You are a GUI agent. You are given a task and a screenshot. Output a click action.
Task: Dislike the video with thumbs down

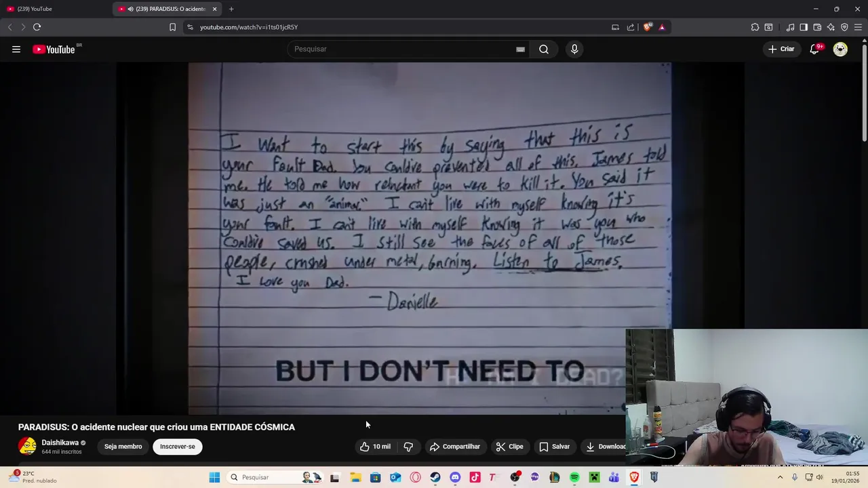coord(408,447)
